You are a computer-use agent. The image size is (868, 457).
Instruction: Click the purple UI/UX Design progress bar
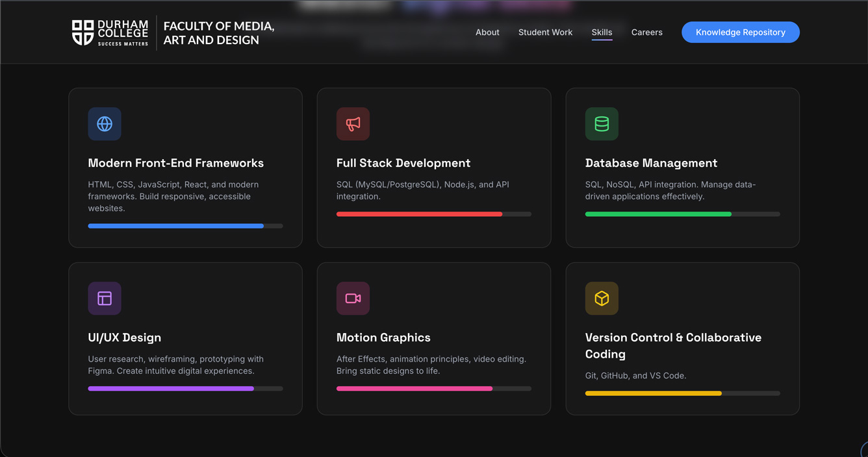[x=185, y=389]
